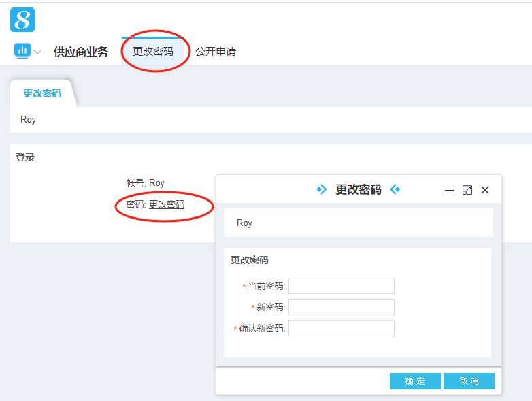The image size is (532, 401).
Task: Close the 更改密码 dialog
Action: [485, 190]
